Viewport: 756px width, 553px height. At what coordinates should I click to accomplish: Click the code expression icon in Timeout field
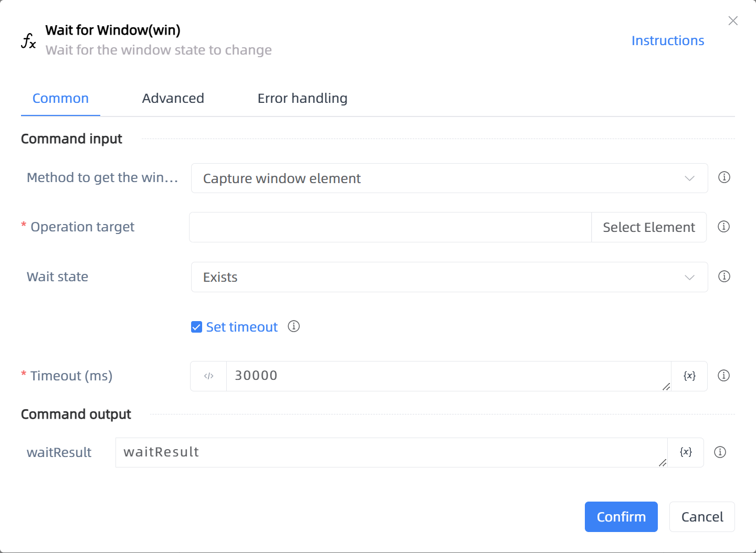[208, 376]
